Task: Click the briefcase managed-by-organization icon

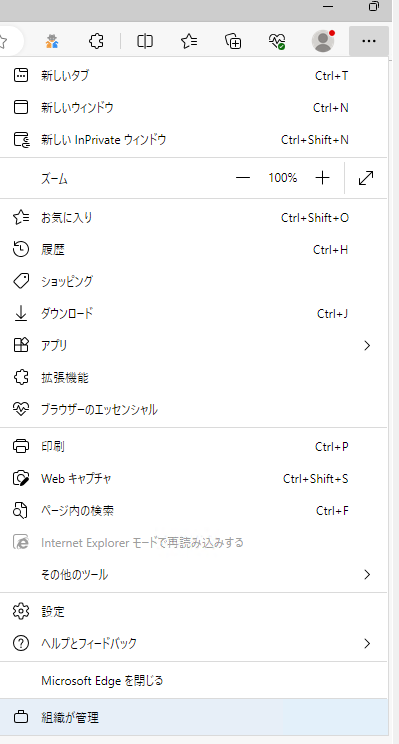Action: (21, 717)
